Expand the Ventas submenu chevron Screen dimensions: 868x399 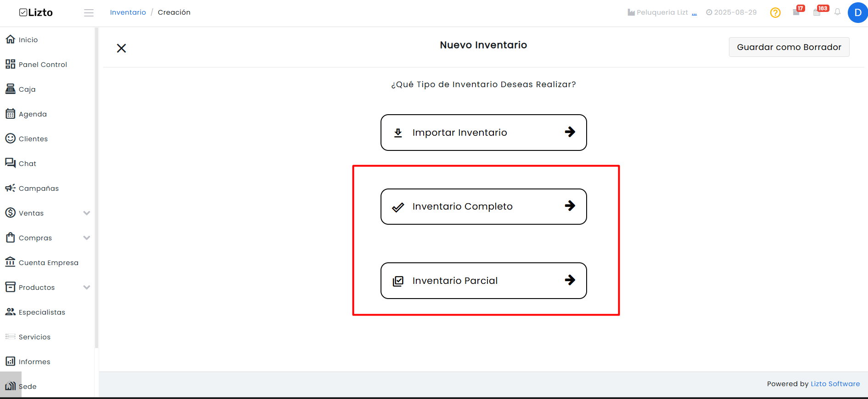coord(87,213)
